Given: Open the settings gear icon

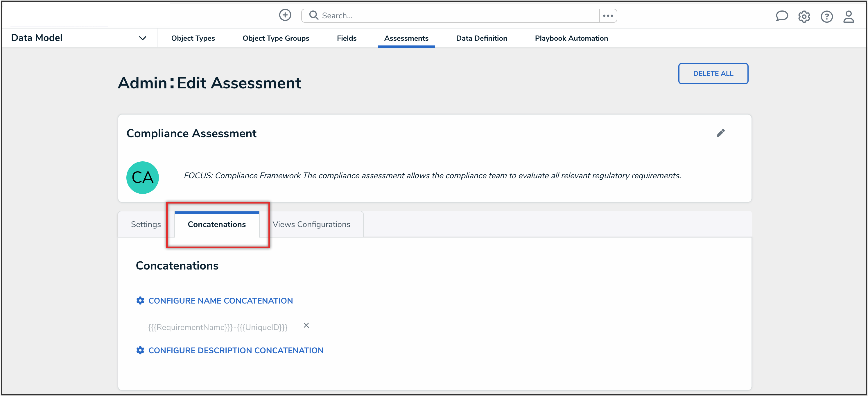Looking at the screenshot, I should pyautogui.click(x=804, y=17).
